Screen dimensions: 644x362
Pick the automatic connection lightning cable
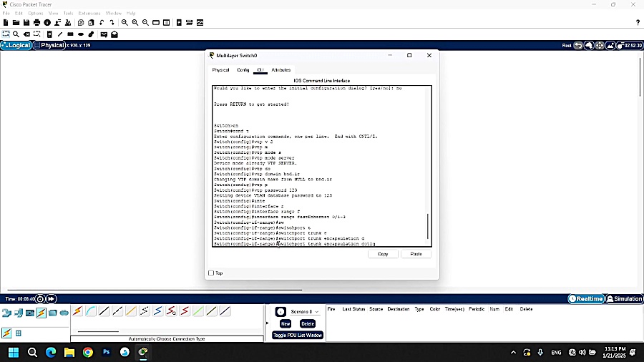(x=77, y=311)
